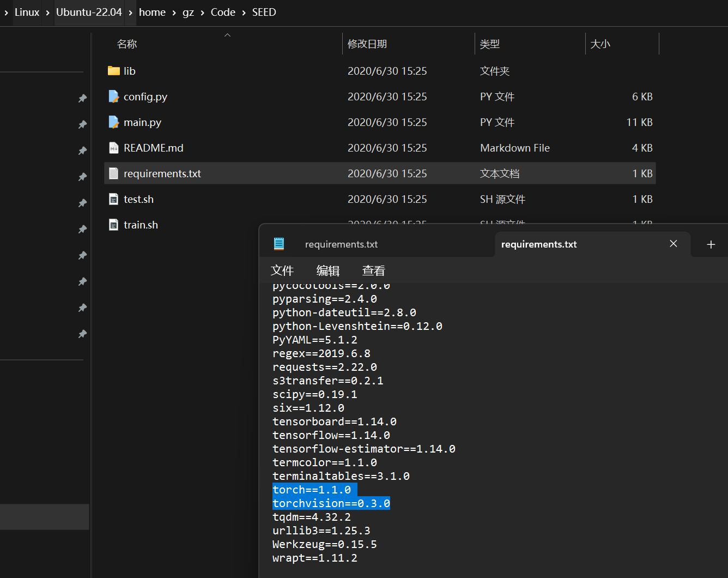Open the 文件 menu in Notepad

(x=282, y=270)
